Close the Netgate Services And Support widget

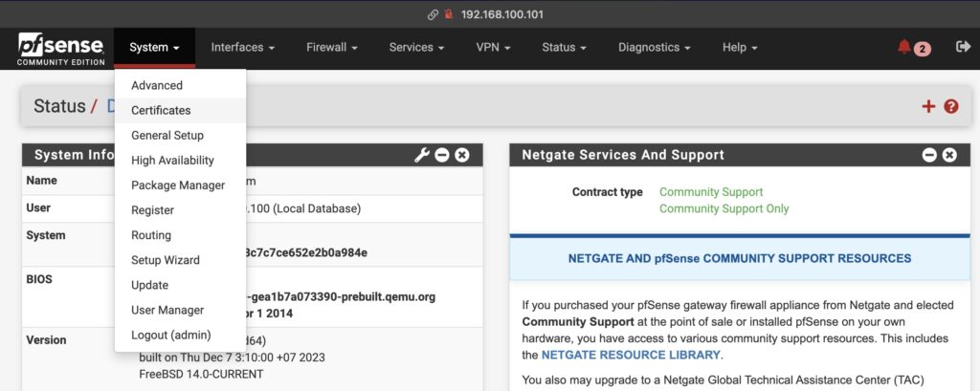click(949, 155)
